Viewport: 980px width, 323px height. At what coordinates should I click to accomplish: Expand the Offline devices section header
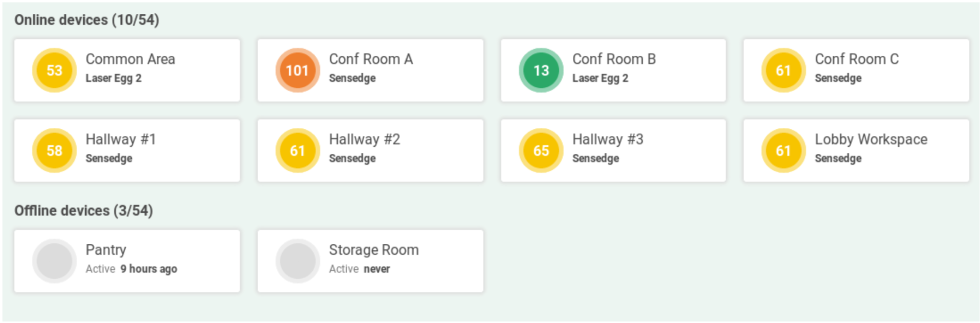click(x=84, y=210)
